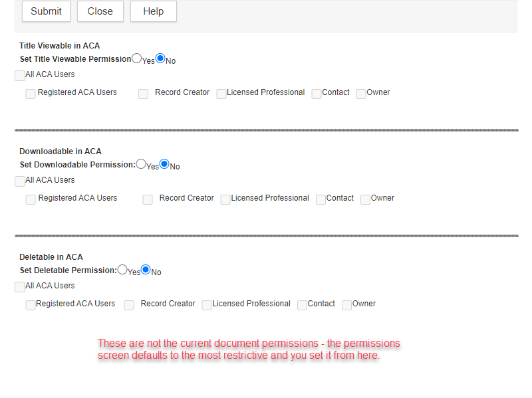Select Yes for Set Downloadable Permission

coord(141,164)
